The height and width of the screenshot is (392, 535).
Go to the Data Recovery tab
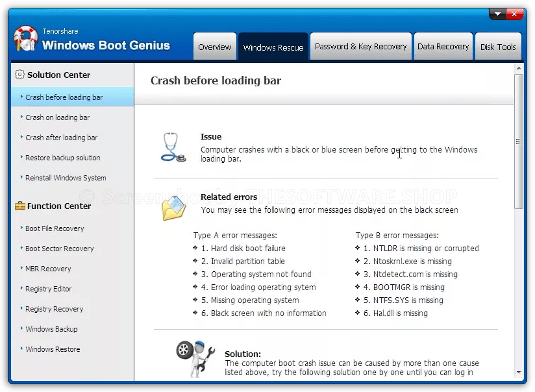tap(443, 46)
